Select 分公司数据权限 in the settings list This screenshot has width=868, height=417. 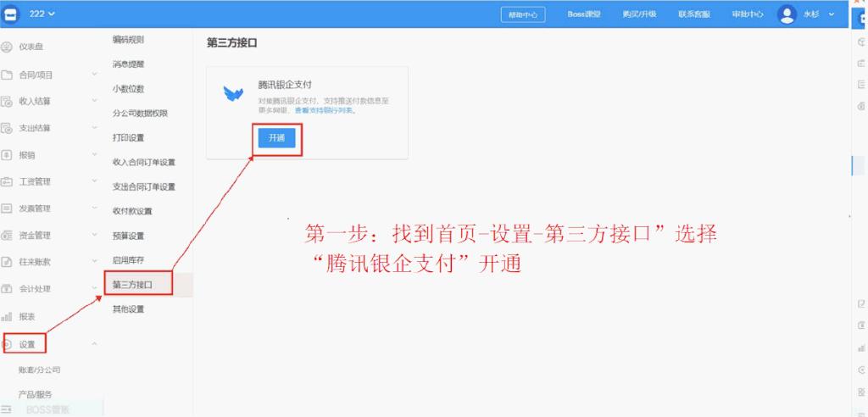140,113
